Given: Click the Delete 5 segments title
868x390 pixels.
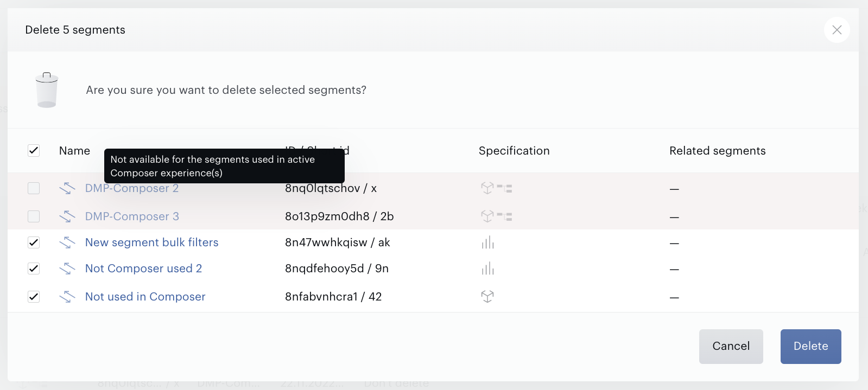Looking at the screenshot, I should pos(75,30).
